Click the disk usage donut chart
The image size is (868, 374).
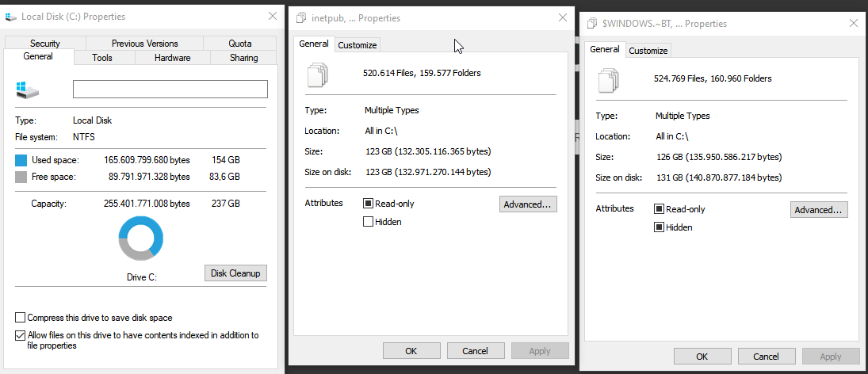140,239
